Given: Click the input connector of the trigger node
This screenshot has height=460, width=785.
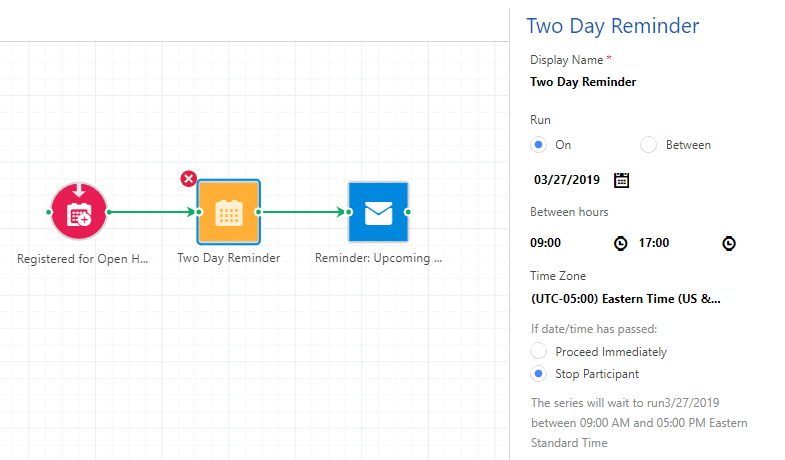Looking at the screenshot, I should pyautogui.click(x=49, y=212).
